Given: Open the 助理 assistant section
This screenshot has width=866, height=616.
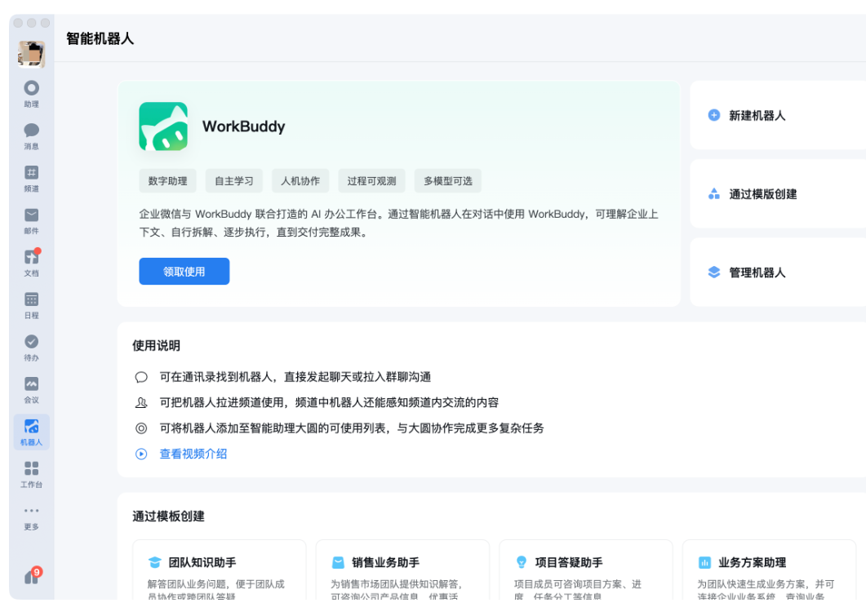Looking at the screenshot, I should (x=32, y=94).
